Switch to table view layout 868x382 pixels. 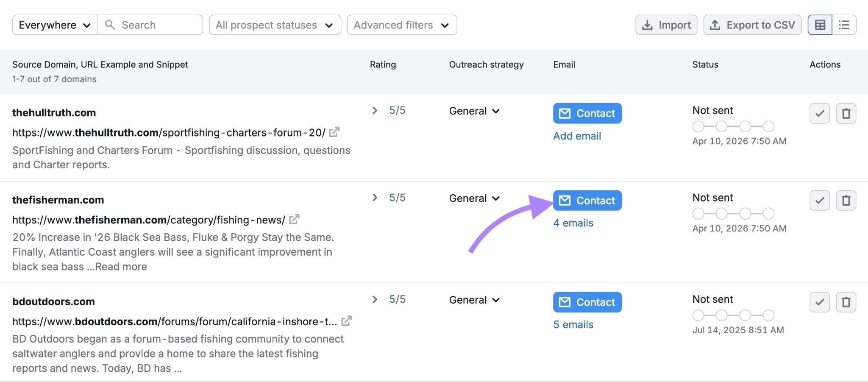(x=820, y=25)
